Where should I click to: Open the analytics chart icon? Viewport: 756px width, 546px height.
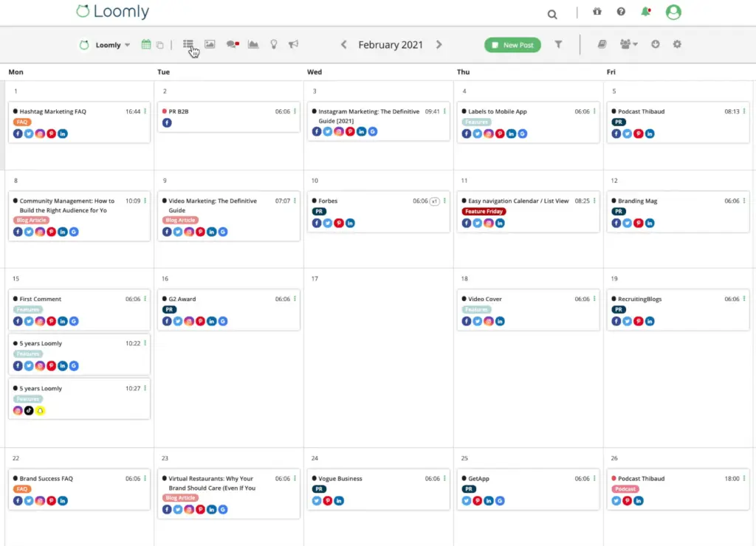click(x=253, y=44)
